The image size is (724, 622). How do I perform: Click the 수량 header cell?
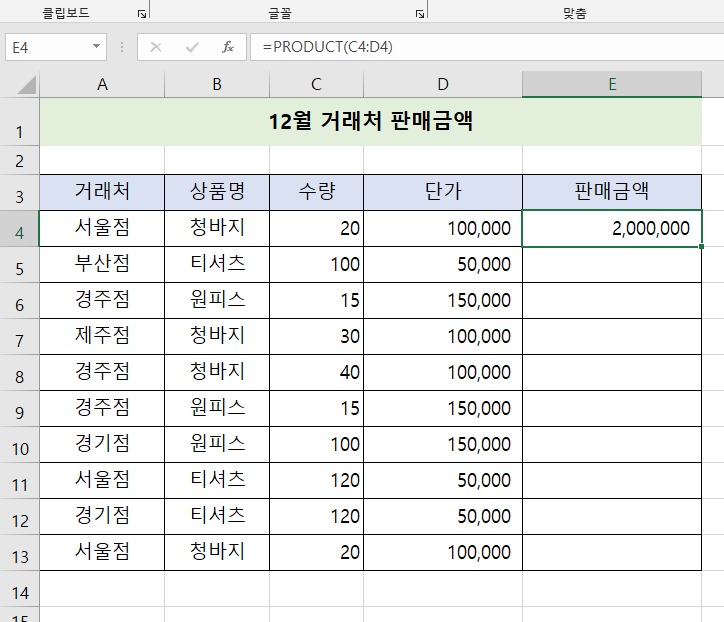point(316,192)
